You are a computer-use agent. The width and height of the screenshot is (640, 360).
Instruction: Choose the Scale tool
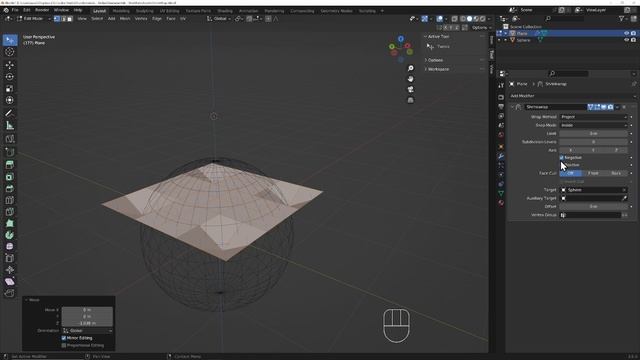(x=10, y=89)
